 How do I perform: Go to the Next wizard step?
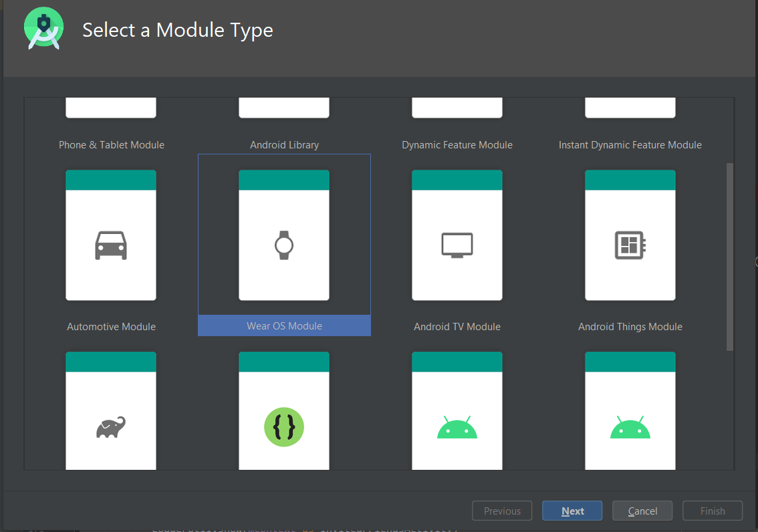[x=572, y=511]
